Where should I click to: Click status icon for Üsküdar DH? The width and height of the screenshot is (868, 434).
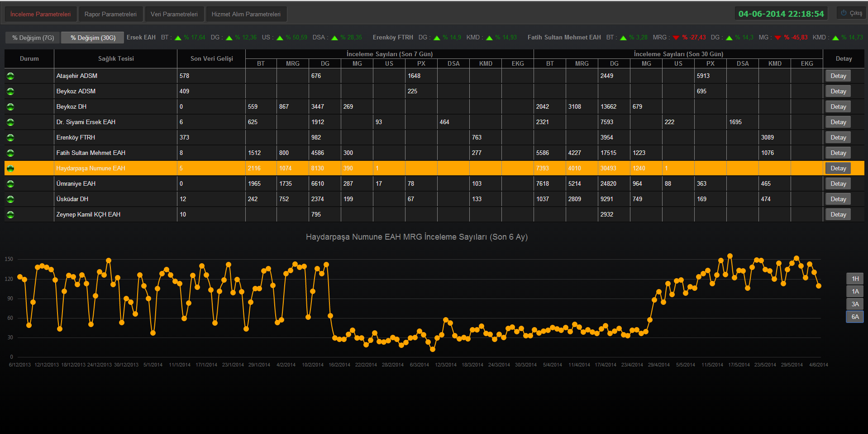click(10, 199)
